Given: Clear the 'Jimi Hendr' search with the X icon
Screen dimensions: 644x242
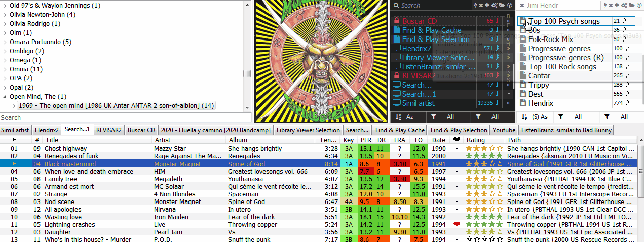Looking at the screenshot, I should click(522, 5).
